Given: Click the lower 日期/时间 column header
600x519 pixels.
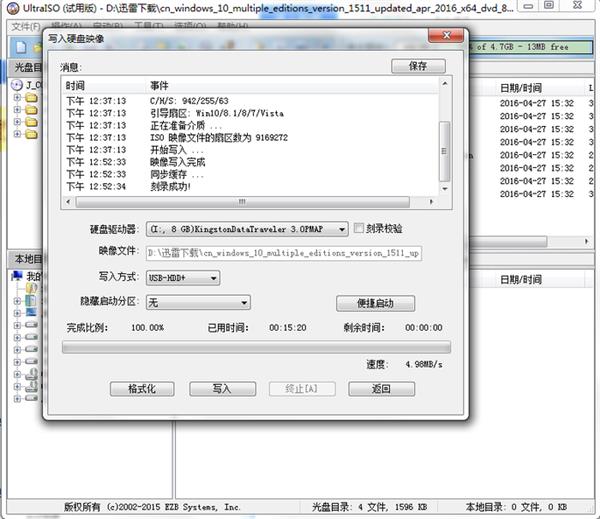Looking at the screenshot, I should point(541,279).
